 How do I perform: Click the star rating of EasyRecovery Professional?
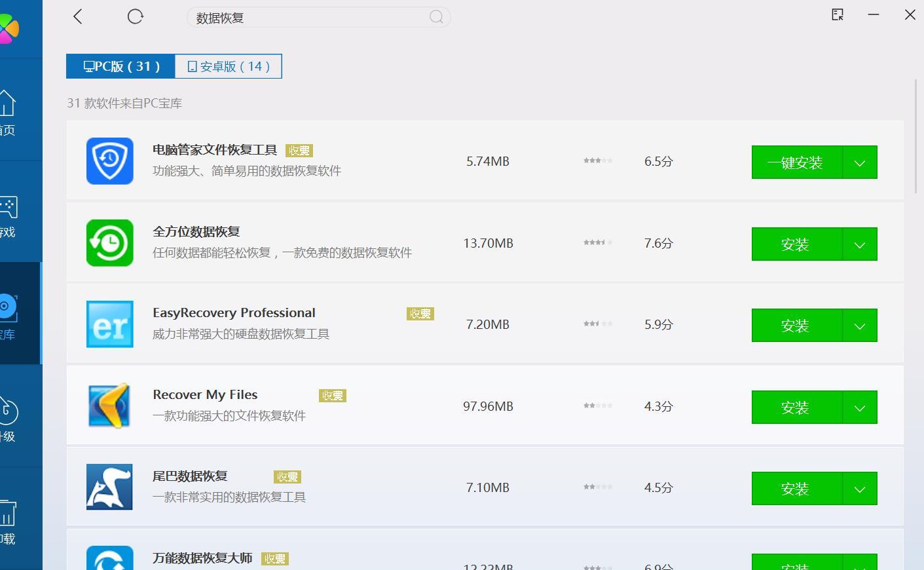point(598,324)
